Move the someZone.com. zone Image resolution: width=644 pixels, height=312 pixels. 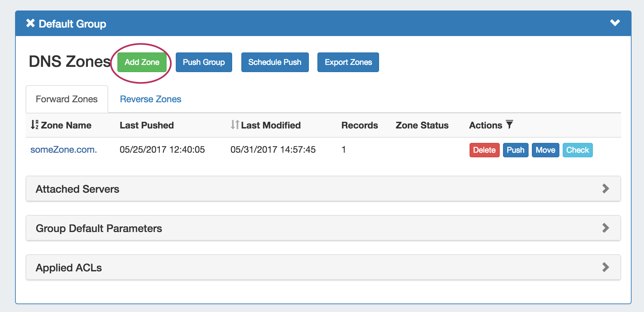tap(545, 150)
